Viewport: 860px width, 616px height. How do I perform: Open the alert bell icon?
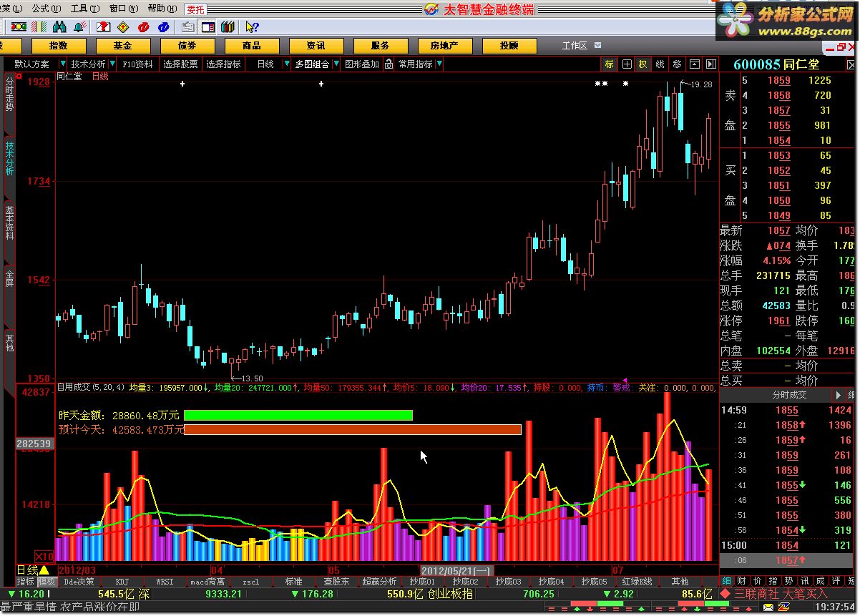(x=80, y=27)
